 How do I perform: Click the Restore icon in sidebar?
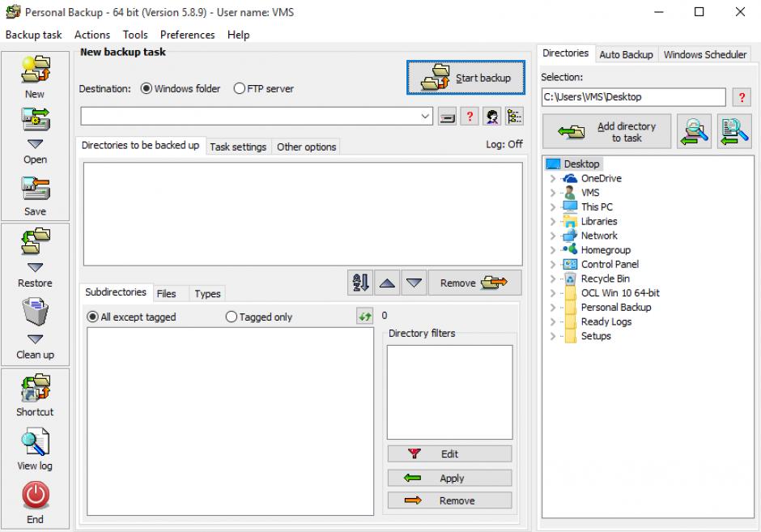point(36,242)
